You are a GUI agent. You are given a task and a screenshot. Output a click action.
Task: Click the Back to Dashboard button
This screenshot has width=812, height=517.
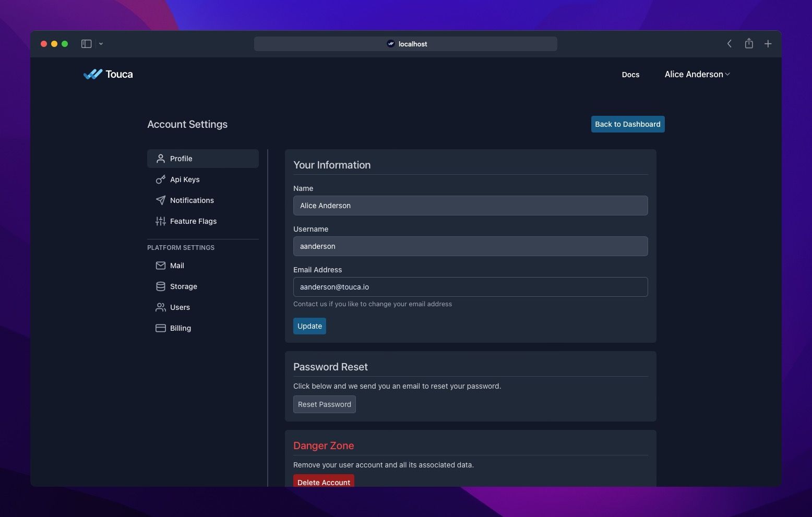click(x=628, y=124)
